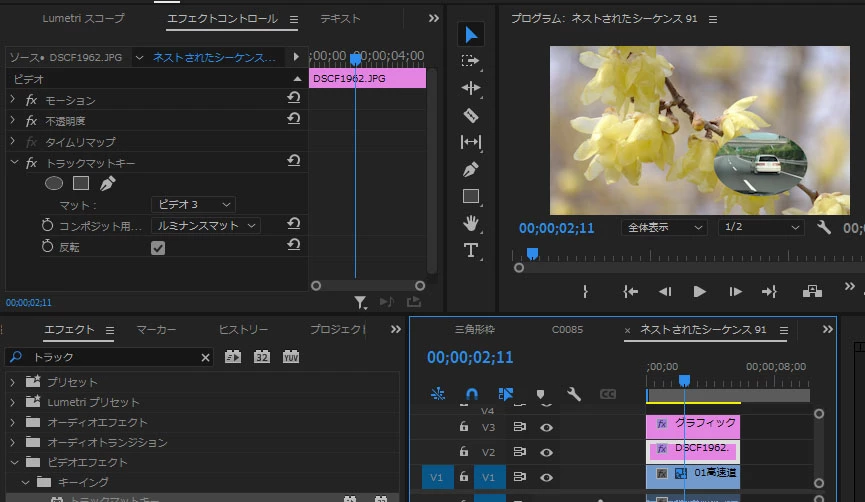Viewport: 865px width, 502px height.
Task: Filter by accelerated effects icon
Action: 233,357
